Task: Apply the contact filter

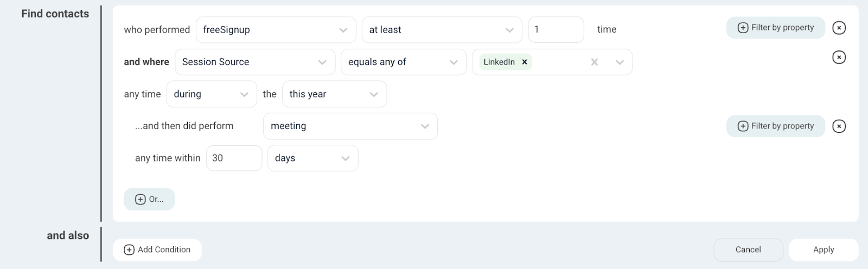Action: (824, 249)
